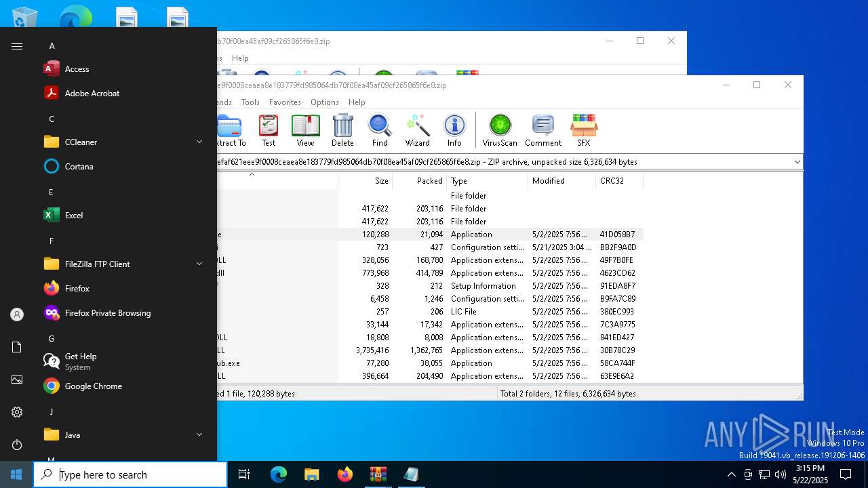Image resolution: width=868 pixels, height=488 pixels.
Task: Open the View tool in WinRAR toolbar
Action: point(305,130)
